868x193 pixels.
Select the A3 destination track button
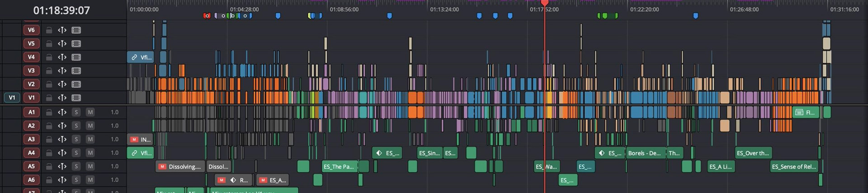click(x=31, y=139)
